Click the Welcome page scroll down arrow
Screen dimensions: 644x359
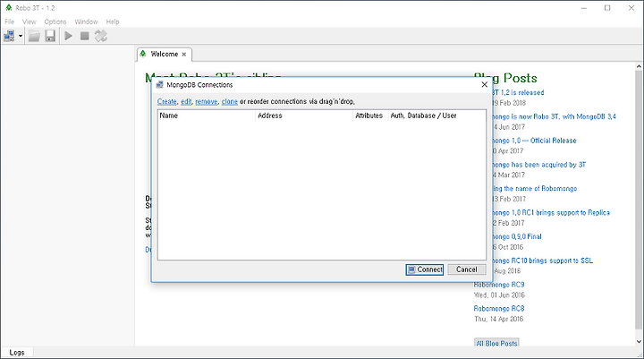pyautogui.click(x=639, y=341)
